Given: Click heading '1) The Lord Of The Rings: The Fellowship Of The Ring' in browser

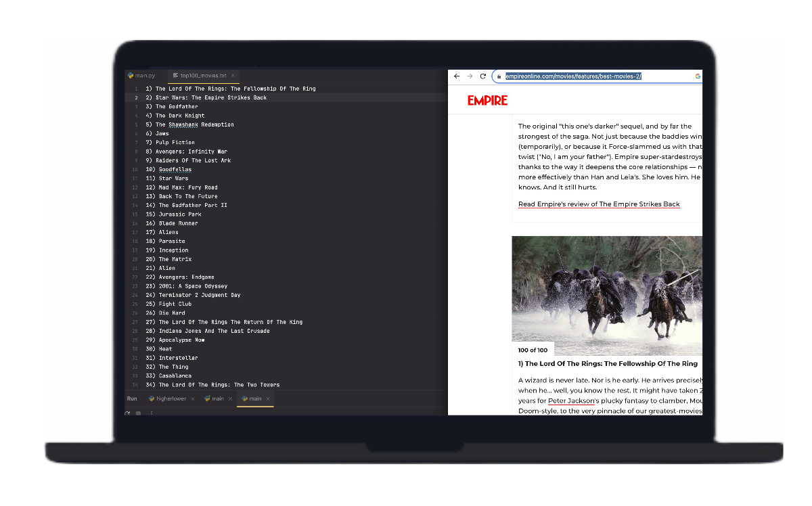Looking at the screenshot, I should tap(608, 364).
